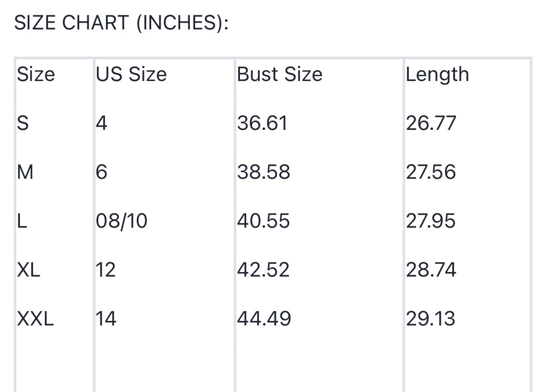Select the 'S' size cell
Screen dimensions: 546x392
point(23,123)
